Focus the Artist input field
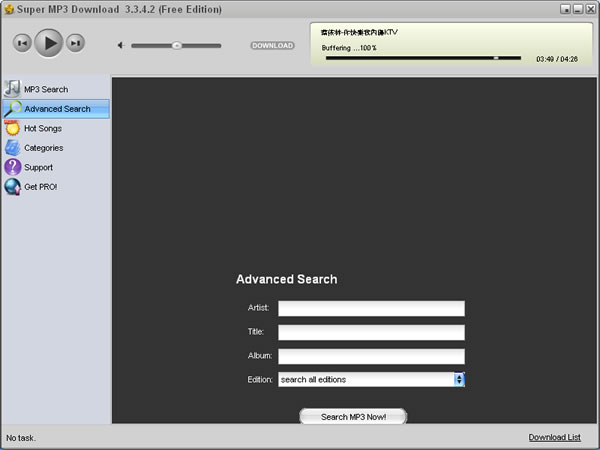 [371, 308]
